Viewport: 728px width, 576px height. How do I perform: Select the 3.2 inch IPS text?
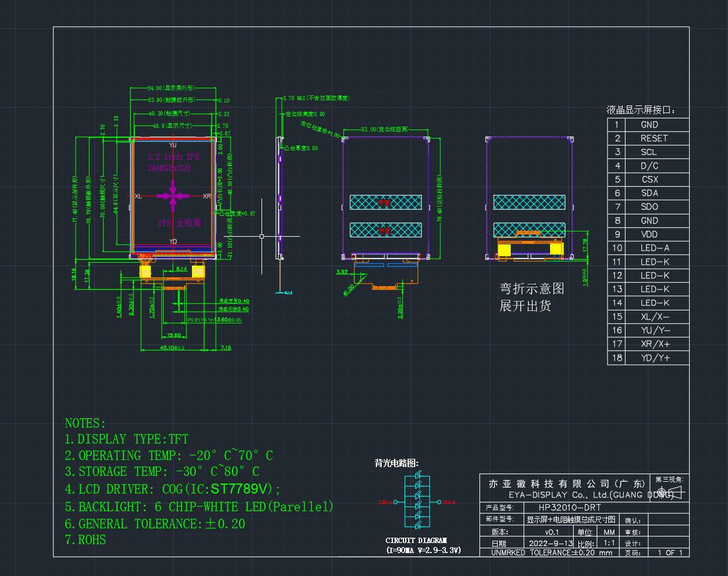[173, 157]
